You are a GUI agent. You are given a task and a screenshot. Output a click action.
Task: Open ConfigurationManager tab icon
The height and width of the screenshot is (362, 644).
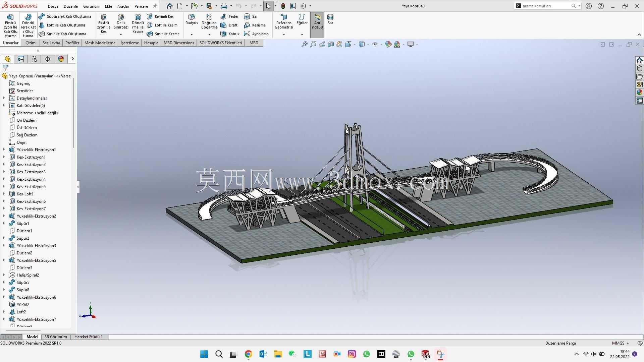coord(34,59)
